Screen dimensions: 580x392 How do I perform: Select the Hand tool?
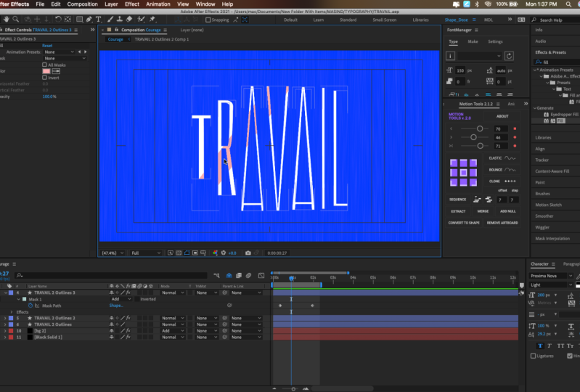[7, 19]
